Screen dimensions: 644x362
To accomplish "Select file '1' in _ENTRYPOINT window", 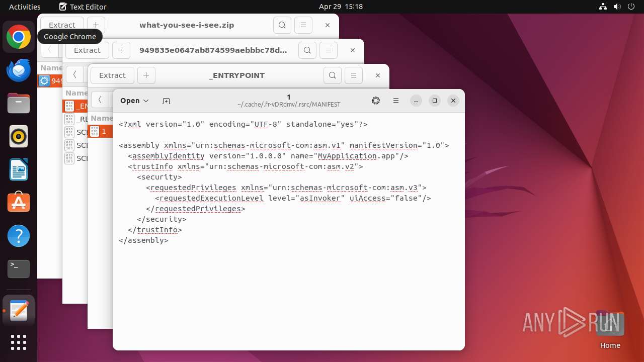I will tap(101, 131).
